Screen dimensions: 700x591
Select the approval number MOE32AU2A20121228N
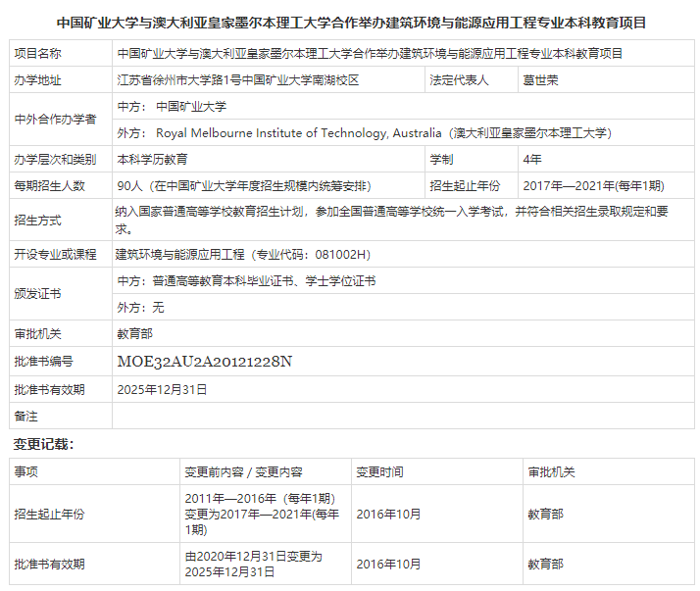(x=205, y=361)
